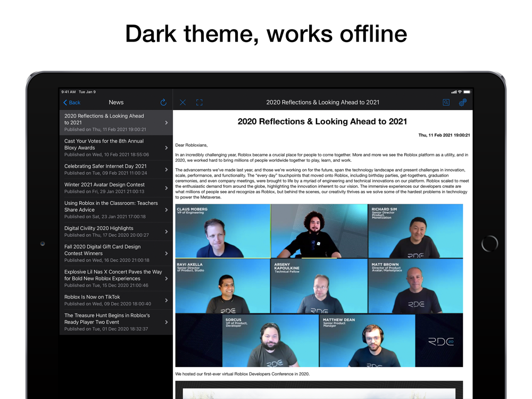This screenshot has height=399, width=532.
Task: Tap chevron on Using Roblox in Classroom row
Action: (x=166, y=210)
